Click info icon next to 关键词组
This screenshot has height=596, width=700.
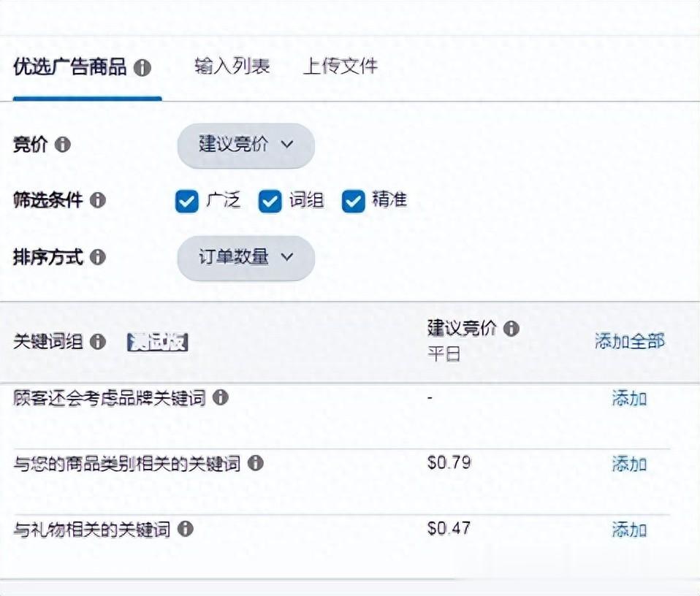point(98,342)
